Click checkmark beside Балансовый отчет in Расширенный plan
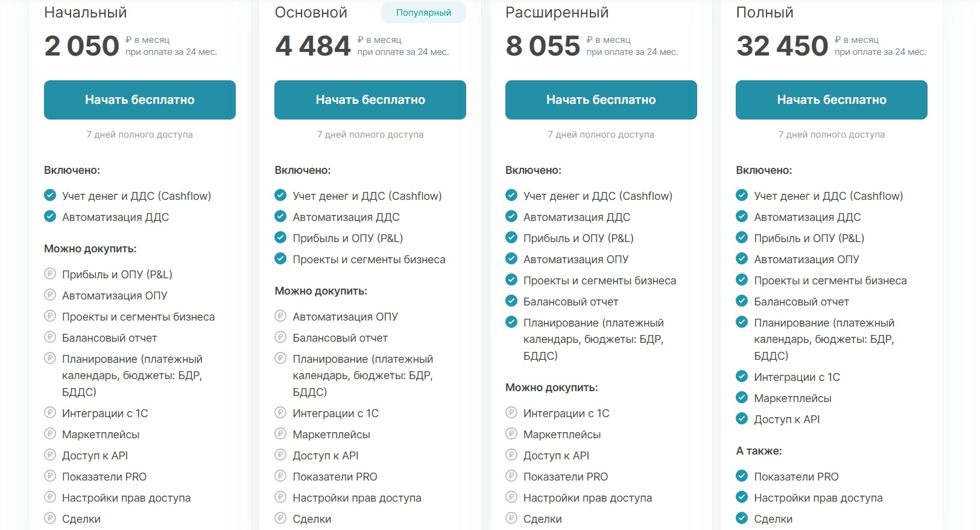 [511, 301]
